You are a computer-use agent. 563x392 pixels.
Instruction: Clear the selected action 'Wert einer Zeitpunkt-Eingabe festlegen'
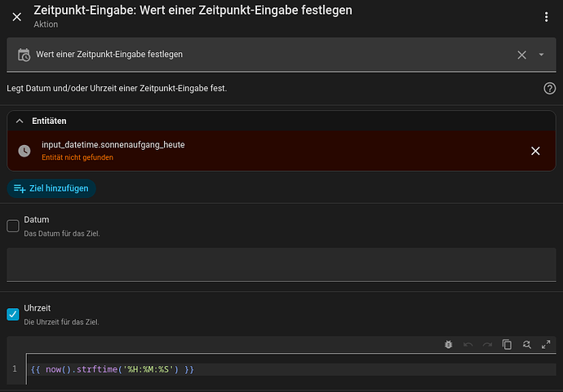521,55
